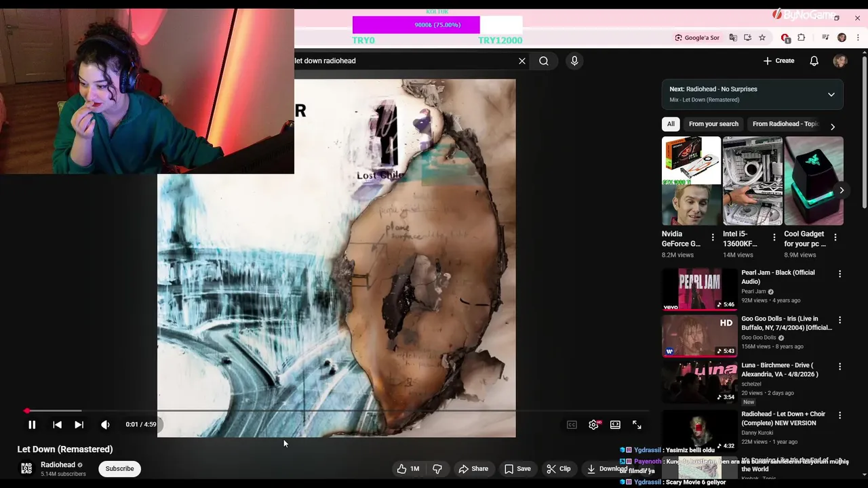Skip to the next video
Screen dimensions: 868x488
[x=79, y=425]
